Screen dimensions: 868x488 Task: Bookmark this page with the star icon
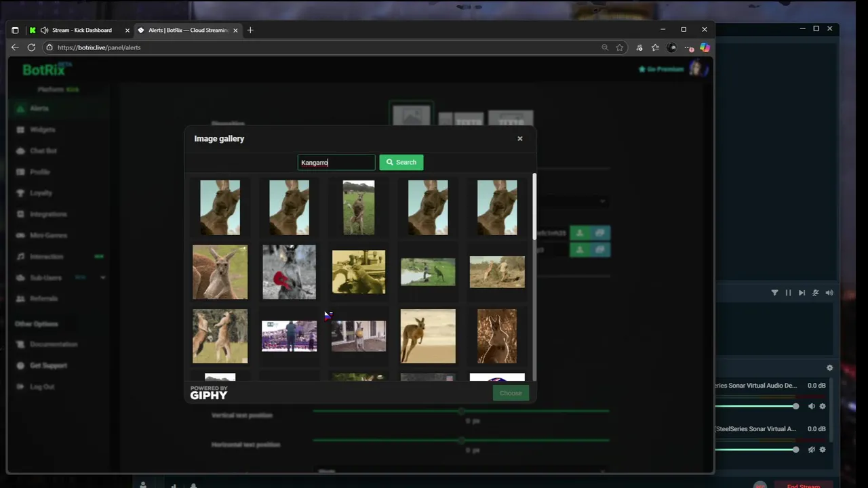(620, 47)
